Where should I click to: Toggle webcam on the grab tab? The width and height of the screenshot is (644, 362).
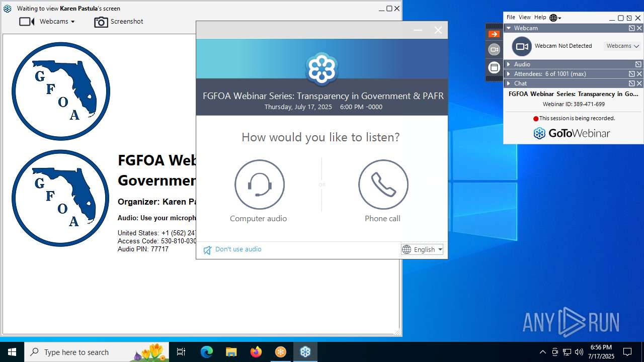(x=494, y=49)
